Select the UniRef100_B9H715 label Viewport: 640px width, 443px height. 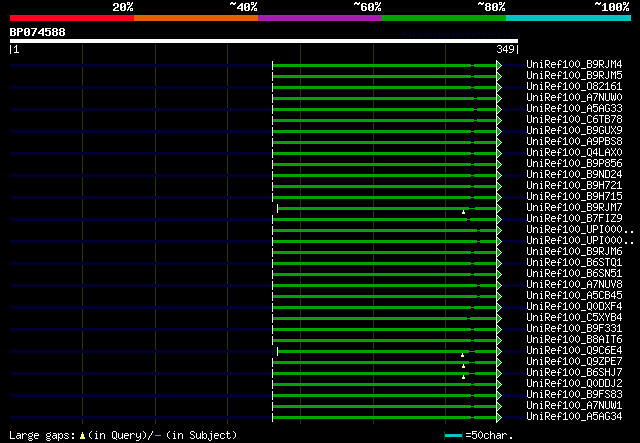pyautogui.click(x=574, y=197)
